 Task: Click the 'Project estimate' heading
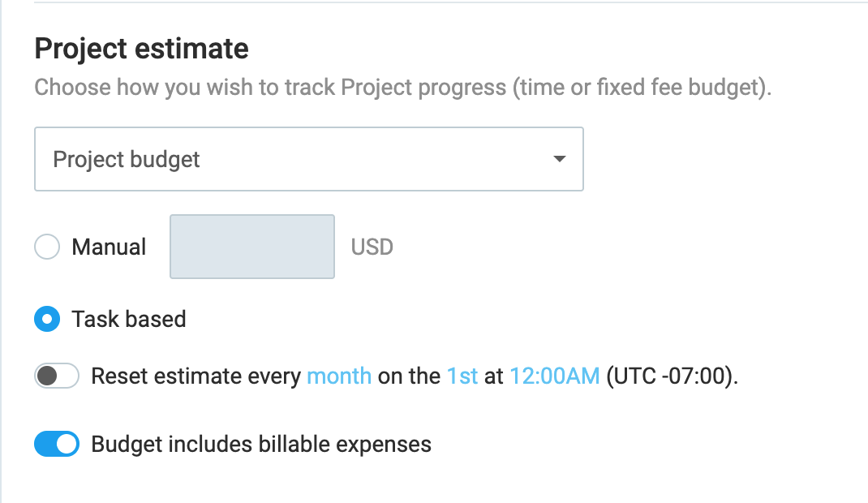141,49
